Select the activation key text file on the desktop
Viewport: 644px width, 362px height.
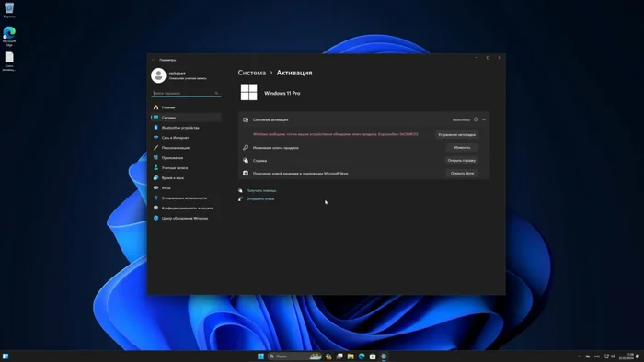coord(9,61)
